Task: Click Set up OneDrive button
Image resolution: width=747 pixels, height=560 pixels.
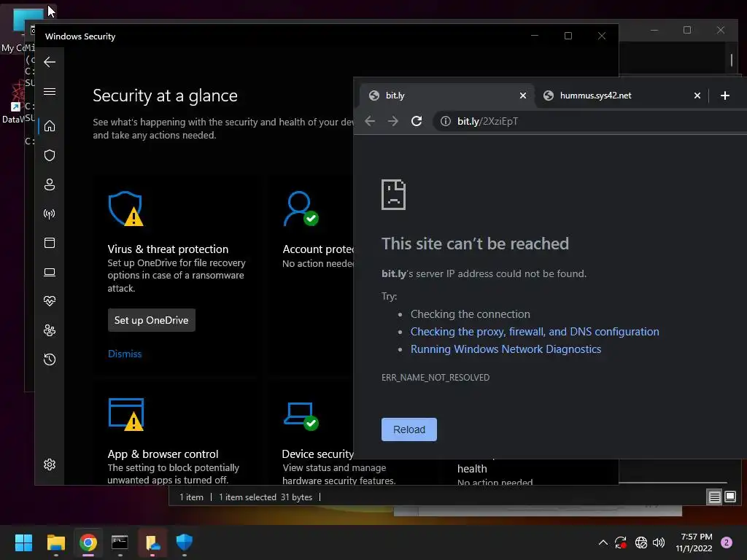Action: pyautogui.click(x=152, y=320)
